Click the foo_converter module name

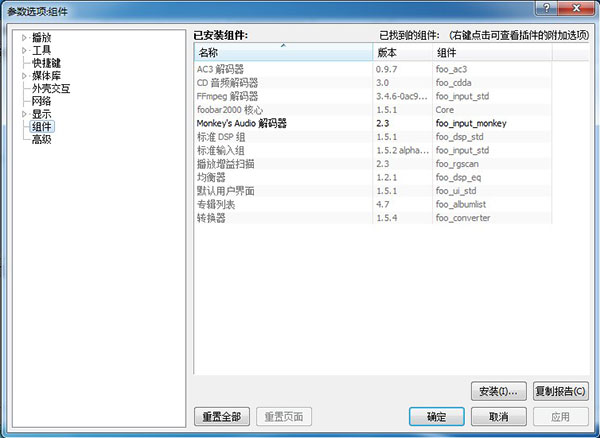pos(463,218)
